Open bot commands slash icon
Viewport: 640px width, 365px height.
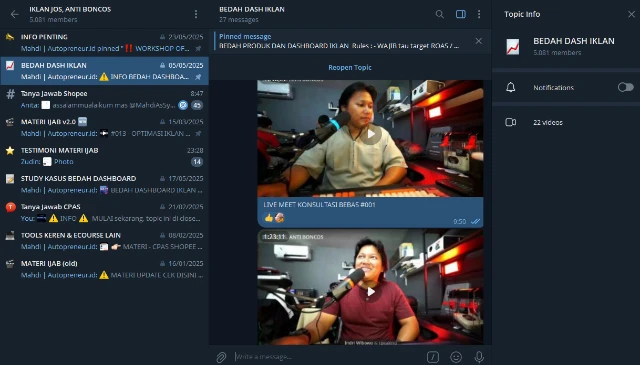433,357
